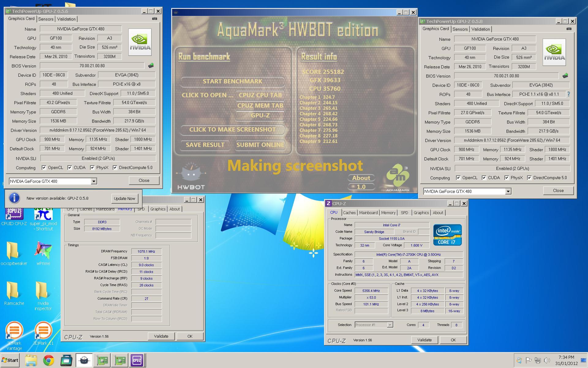Screen dimensions: 588x368
Task: Click the AquaMark HWBOT taskbar button
Action: [x=84, y=360]
